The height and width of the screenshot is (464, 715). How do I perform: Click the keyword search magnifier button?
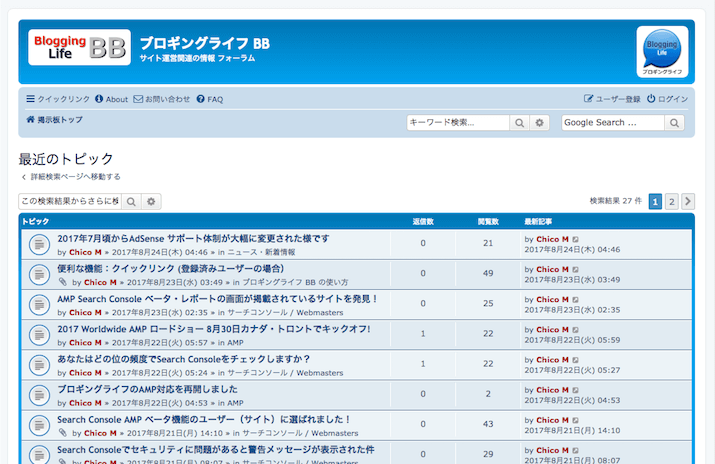pos(519,123)
